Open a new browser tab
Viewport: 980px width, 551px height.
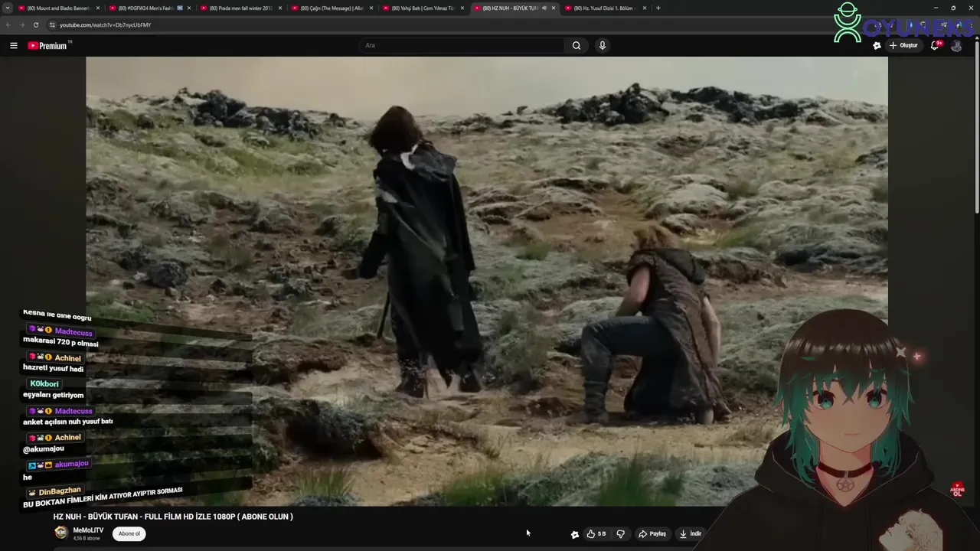pyautogui.click(x=658, y=8)
